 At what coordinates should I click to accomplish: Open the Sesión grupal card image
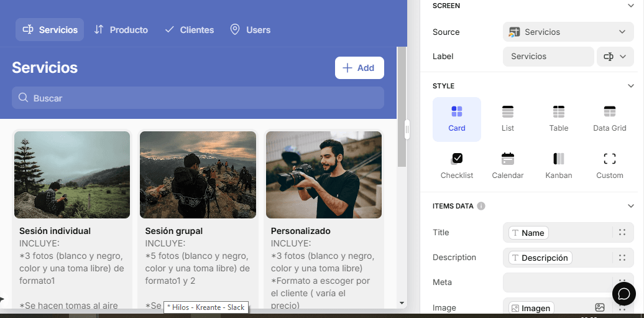pyautogui.click(x=198, y=175)
